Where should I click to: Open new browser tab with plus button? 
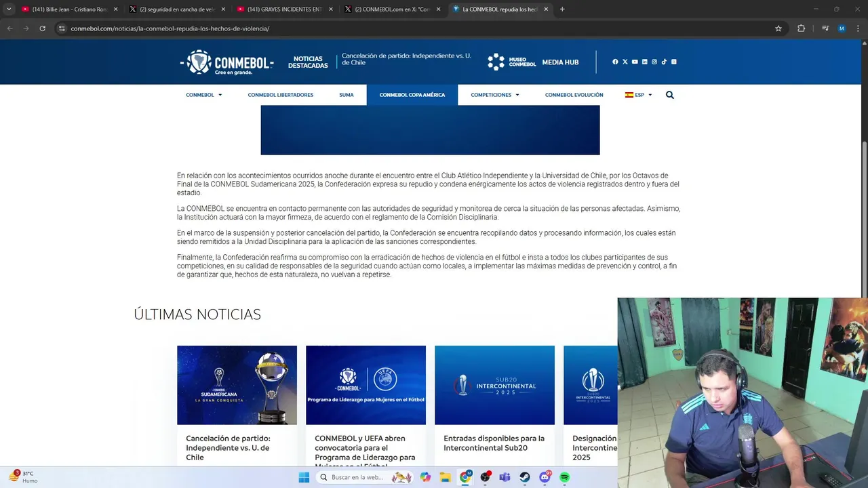point(562,9)
